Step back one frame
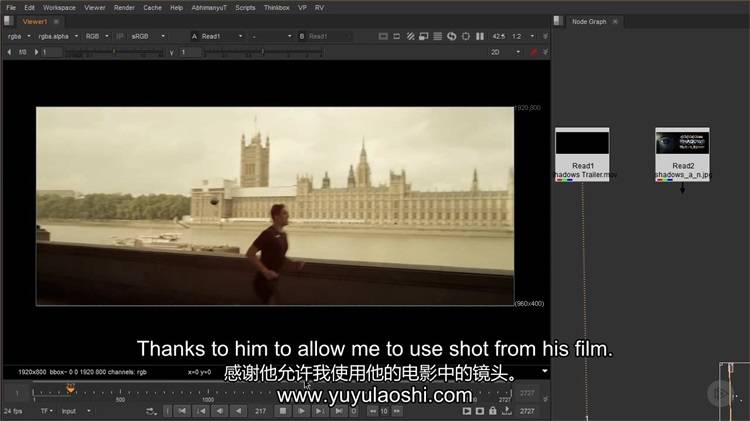The width and height of the screenshot is (750, 421). pos(220,411)
